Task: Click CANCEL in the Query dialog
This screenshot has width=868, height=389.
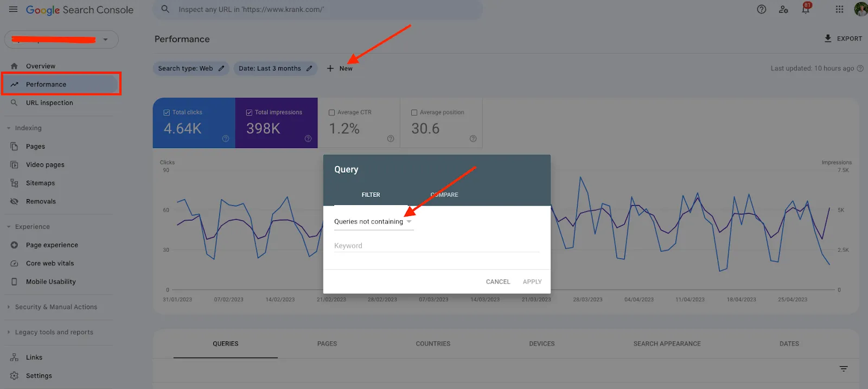Action: click(498, 282)
